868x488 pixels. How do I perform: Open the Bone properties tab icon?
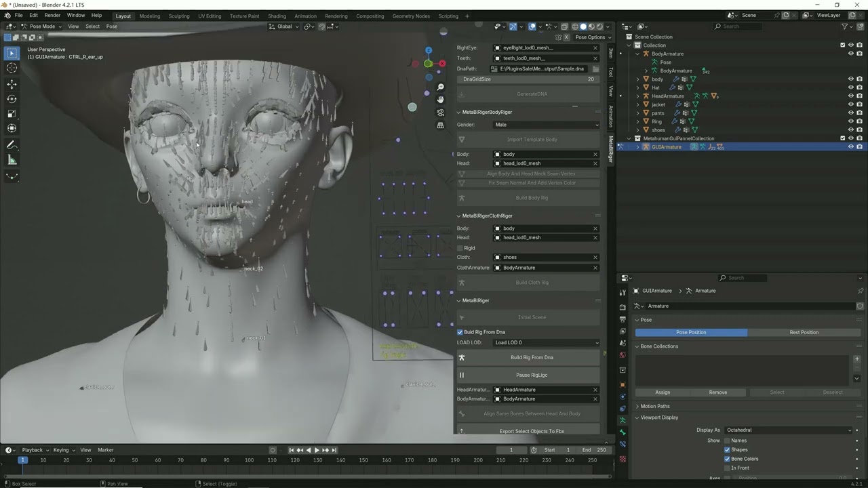click(x=623, y=432)
